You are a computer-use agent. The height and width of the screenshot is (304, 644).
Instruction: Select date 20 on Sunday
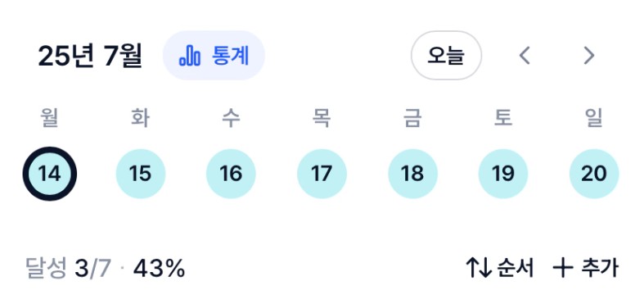tap(594, 174)
